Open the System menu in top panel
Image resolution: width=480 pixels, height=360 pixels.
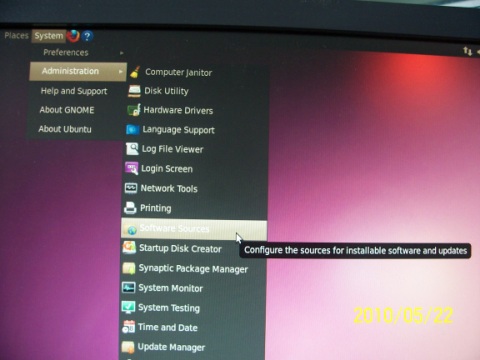(x=49, y=36)
